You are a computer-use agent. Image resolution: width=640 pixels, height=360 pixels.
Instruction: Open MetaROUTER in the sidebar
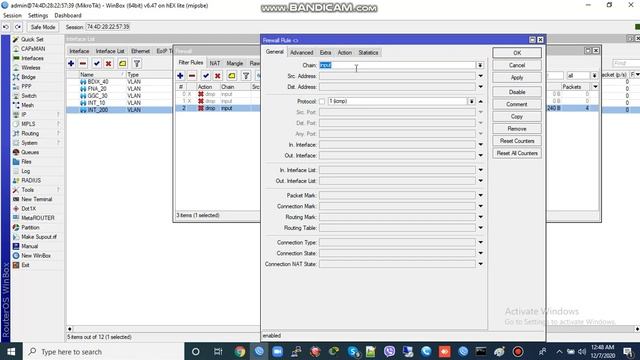[38, 218]
